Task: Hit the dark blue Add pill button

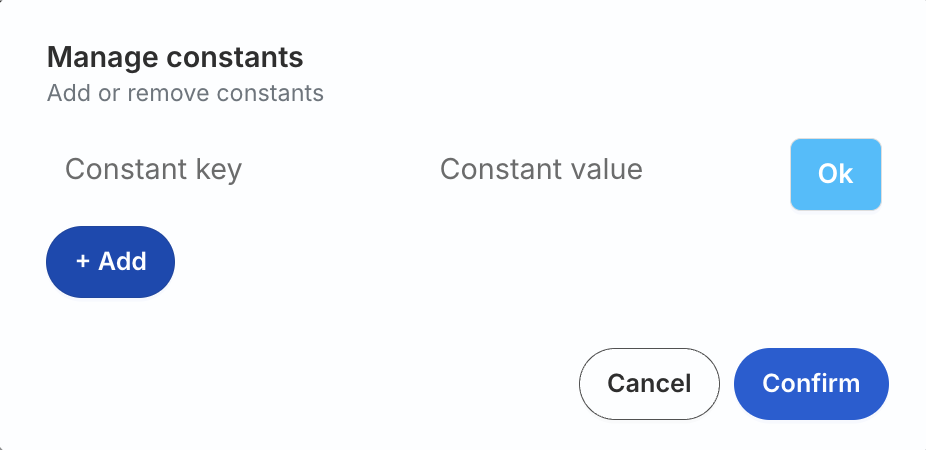Action: coord(111,262)
